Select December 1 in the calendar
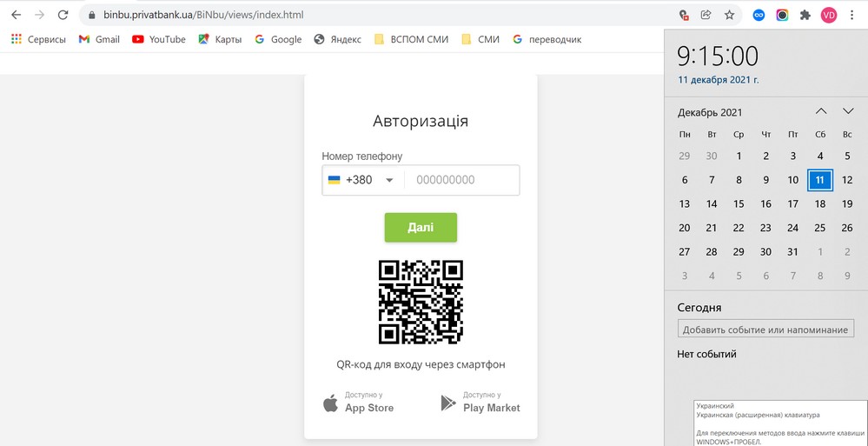868x446 pixels. 739,156
